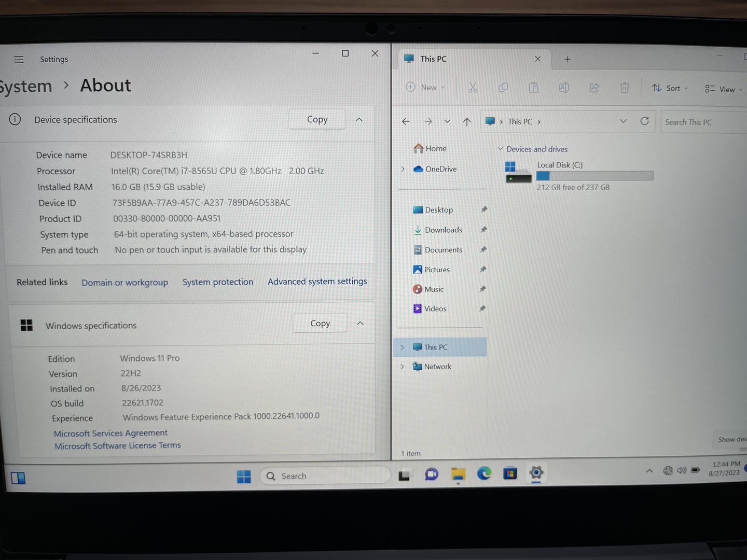
Task: Click the Cut scissors icon
Action: pyautogui.click(x=473, y=88)
